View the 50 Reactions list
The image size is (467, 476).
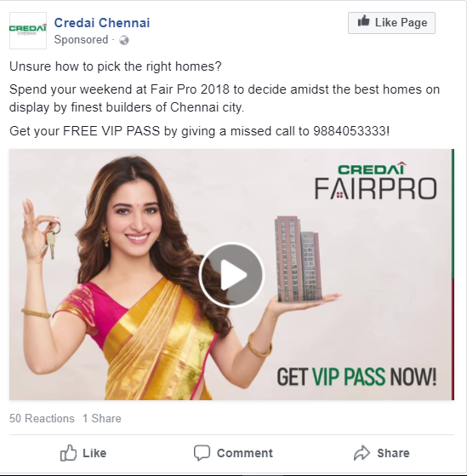click(42, 418)
